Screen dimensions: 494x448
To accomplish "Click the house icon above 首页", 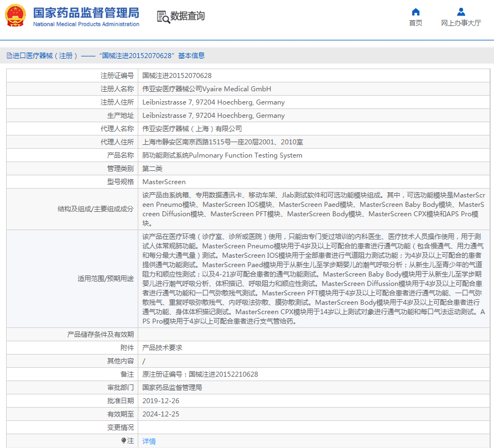I will [415, 12].
